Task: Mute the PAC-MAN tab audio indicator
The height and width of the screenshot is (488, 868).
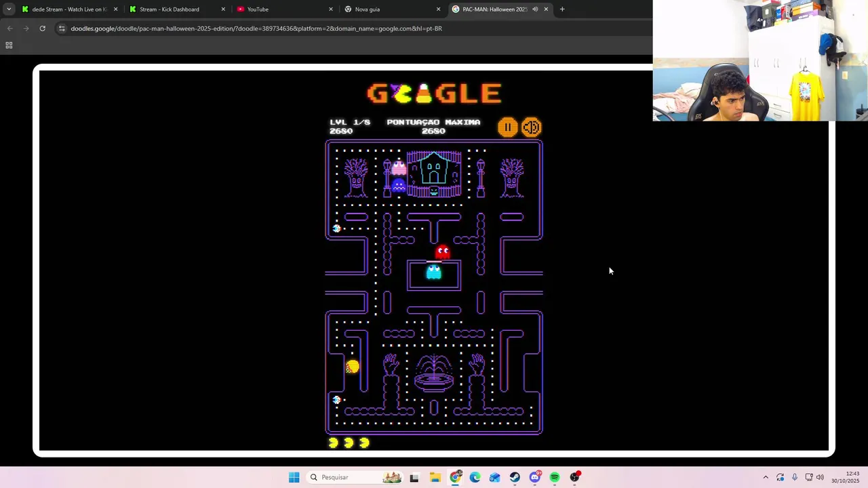Action: (535, 9)
